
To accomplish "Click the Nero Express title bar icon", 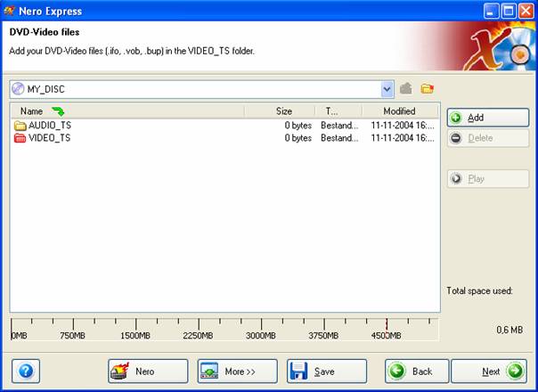I will 10,11.
